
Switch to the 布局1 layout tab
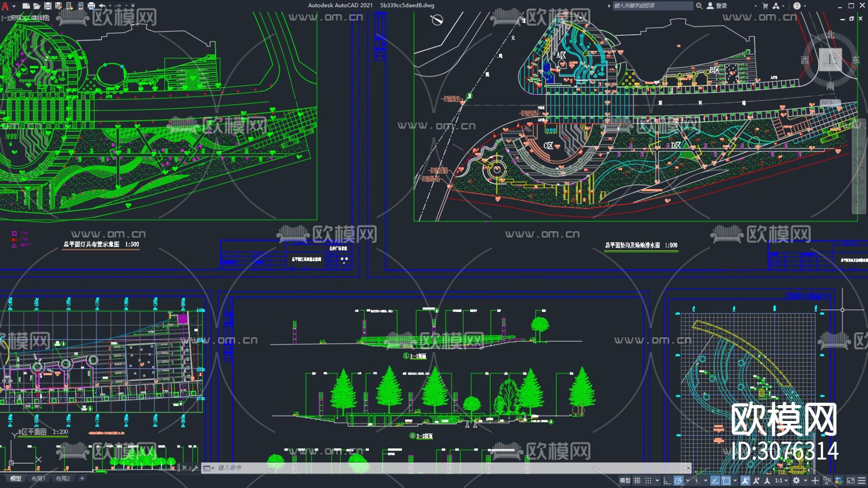click(x=38, y=479)
